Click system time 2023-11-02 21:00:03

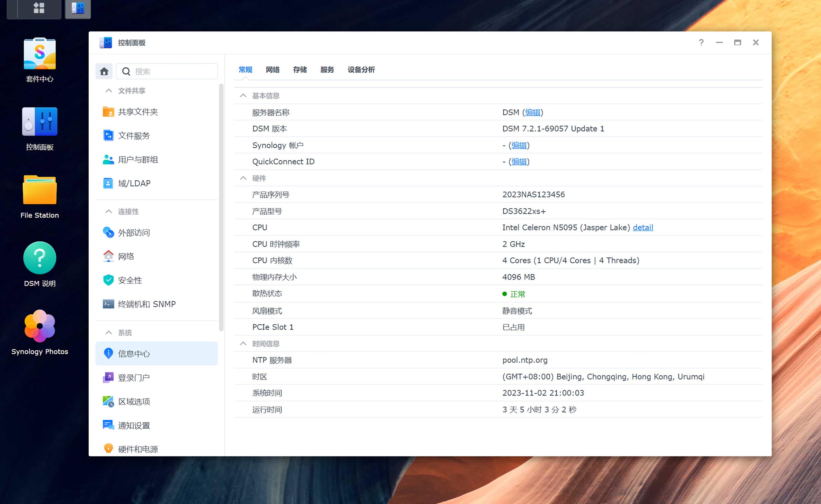point(543,393)
